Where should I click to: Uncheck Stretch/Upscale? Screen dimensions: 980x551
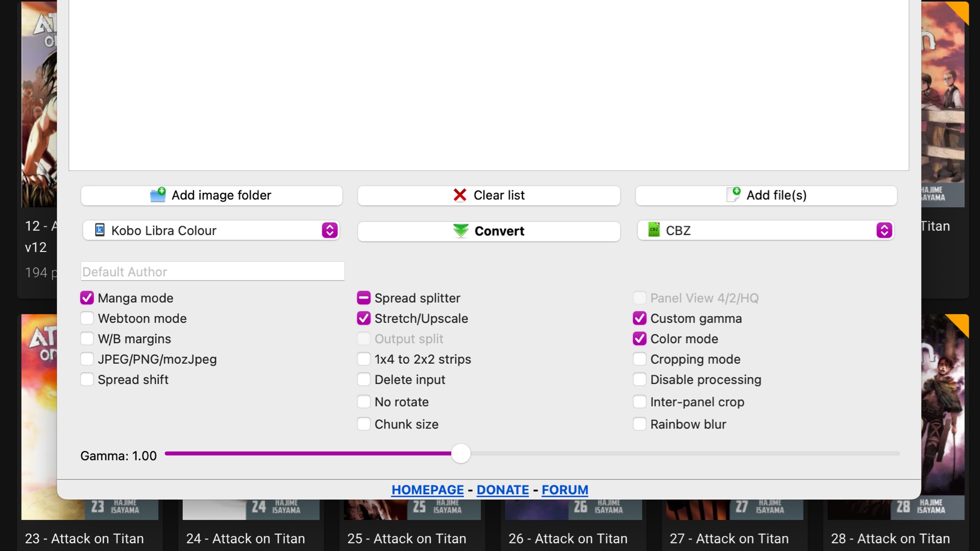click(364, 318)
